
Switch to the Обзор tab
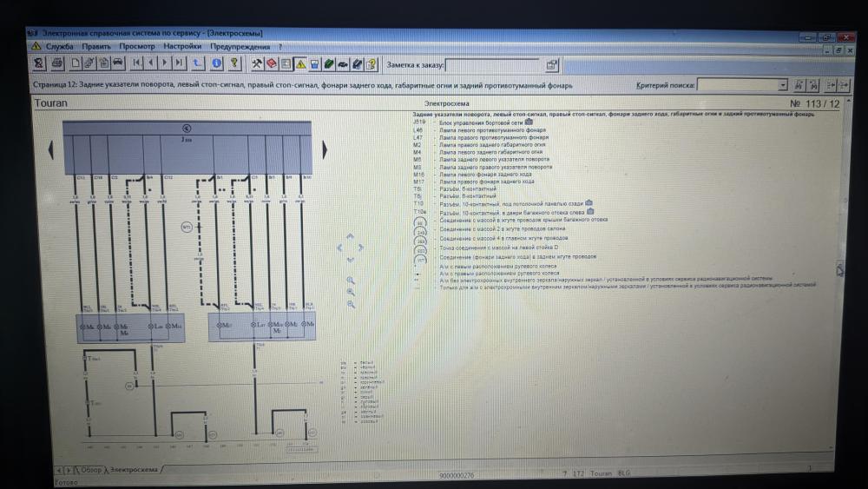click(91, 470)
